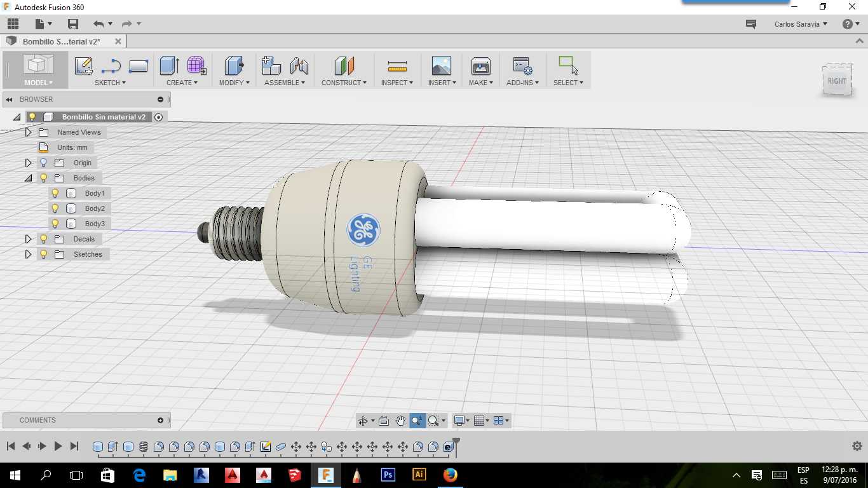Activate the Orbit navigation icon
This screenshot has height=488, width=868.
tap(363, 421)
